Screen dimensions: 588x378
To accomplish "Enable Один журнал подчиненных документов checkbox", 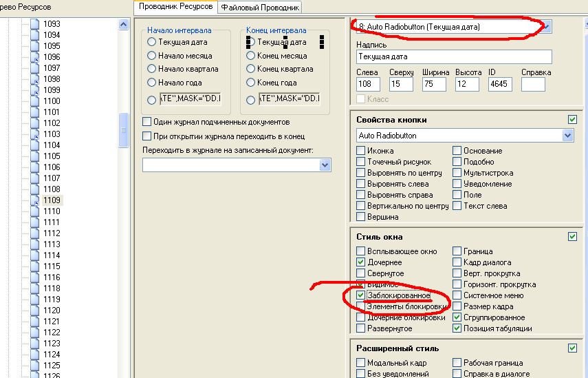I will tap(146, 122).
